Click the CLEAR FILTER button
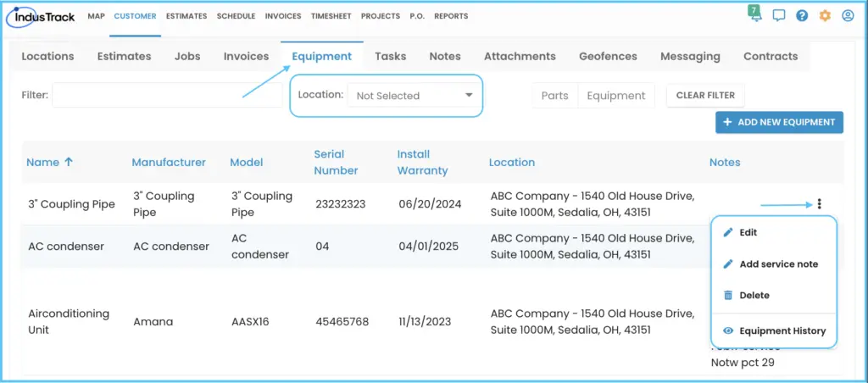This screenshot has width=868, height=383. pos(706,95)
